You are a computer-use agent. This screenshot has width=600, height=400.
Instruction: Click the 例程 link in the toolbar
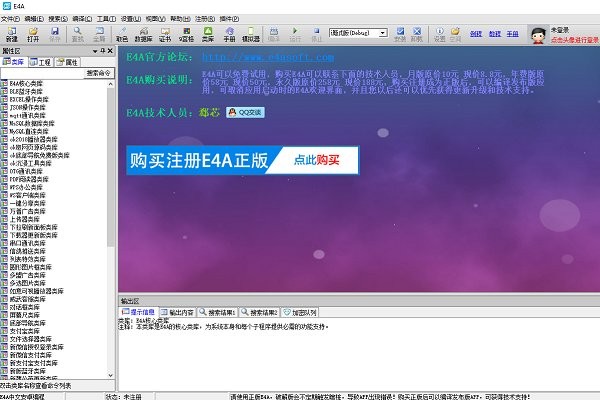tap(476, 34)
